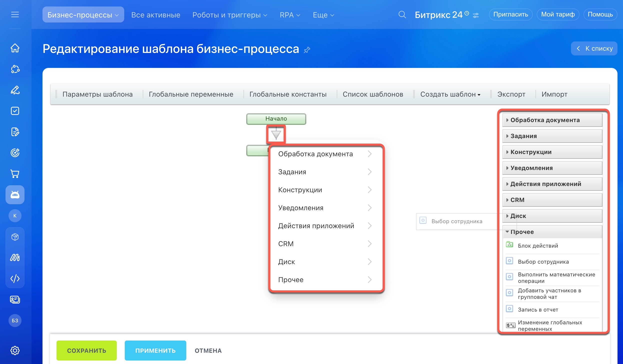Click the Импорт toolbar item

[x=554, y=94]
